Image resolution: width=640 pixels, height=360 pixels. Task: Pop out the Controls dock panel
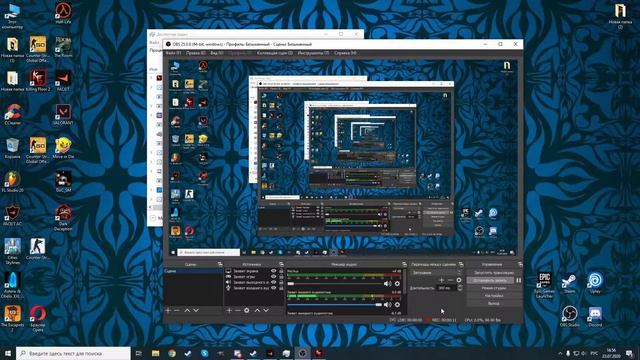tap(520, 264)
